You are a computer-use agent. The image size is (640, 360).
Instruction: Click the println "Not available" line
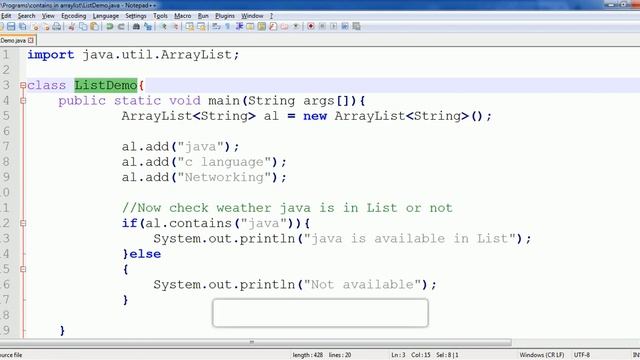pyautogui.click(x=295, y=284)
